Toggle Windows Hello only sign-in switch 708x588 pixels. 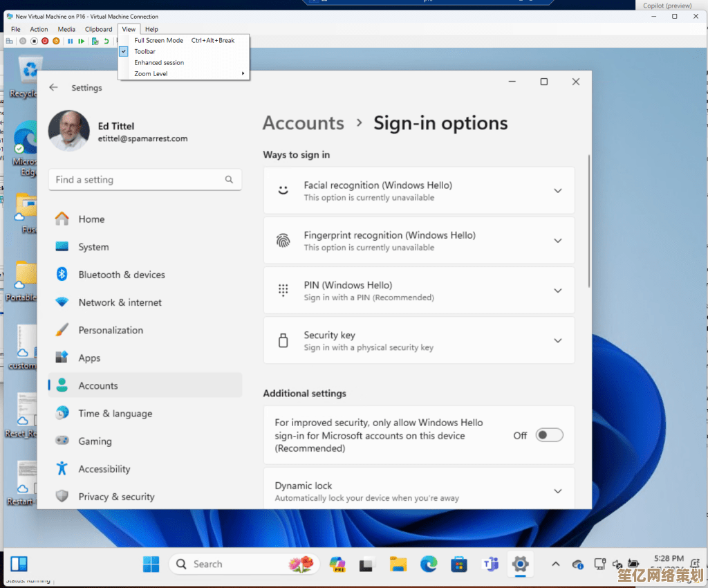click(x=550, y=435)
